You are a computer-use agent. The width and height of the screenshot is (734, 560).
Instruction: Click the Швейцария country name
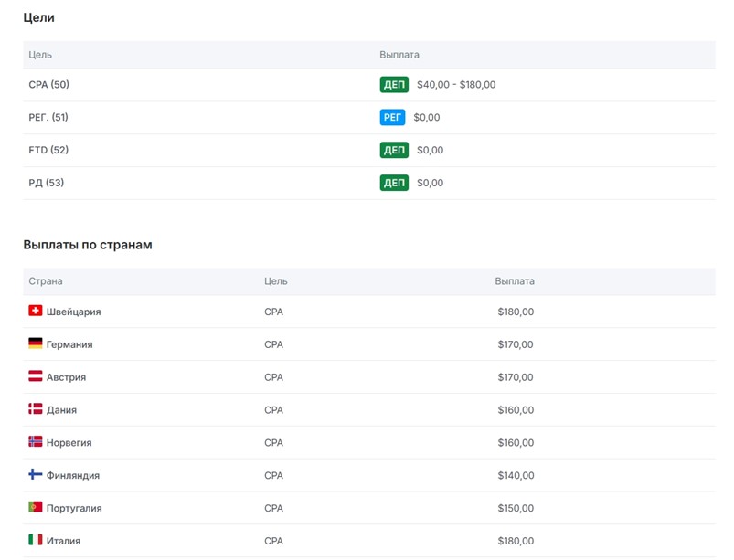pos(73,312)
